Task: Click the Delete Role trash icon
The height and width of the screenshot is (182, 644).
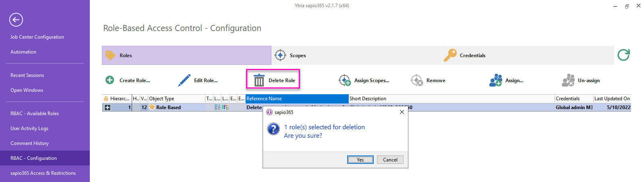Action: pos(259,80)
